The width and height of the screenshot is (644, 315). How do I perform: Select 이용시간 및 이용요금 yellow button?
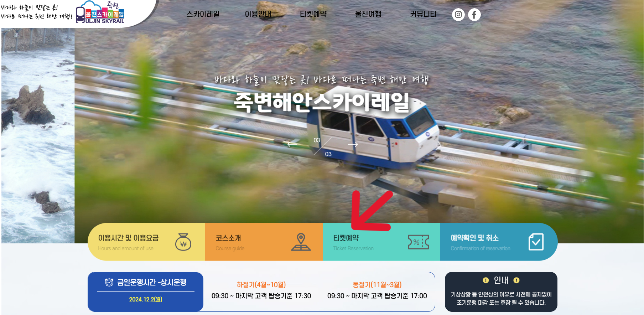click(146, 242)
